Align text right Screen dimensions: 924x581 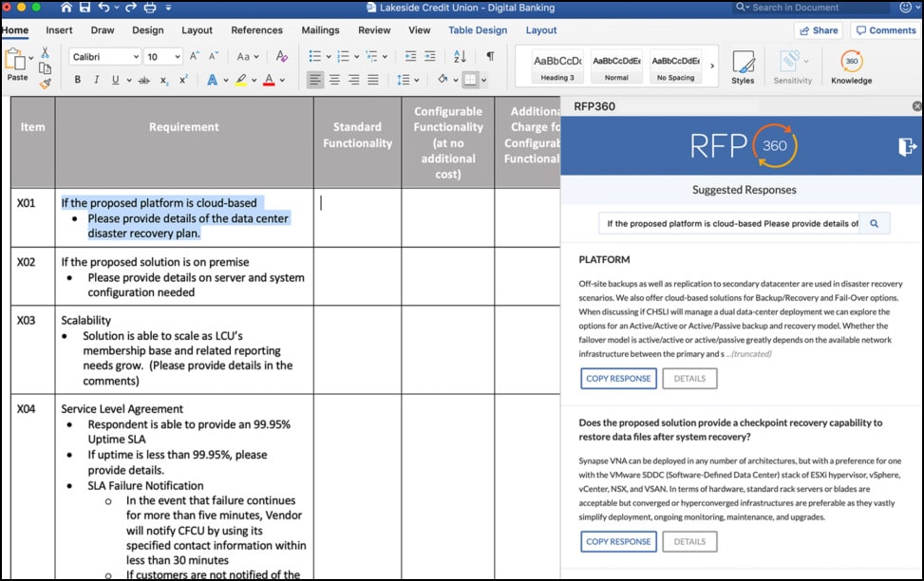[x=353, y=80]
